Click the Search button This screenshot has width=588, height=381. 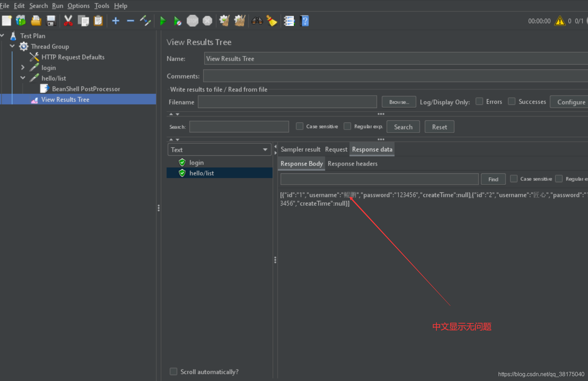click(403, 127)
